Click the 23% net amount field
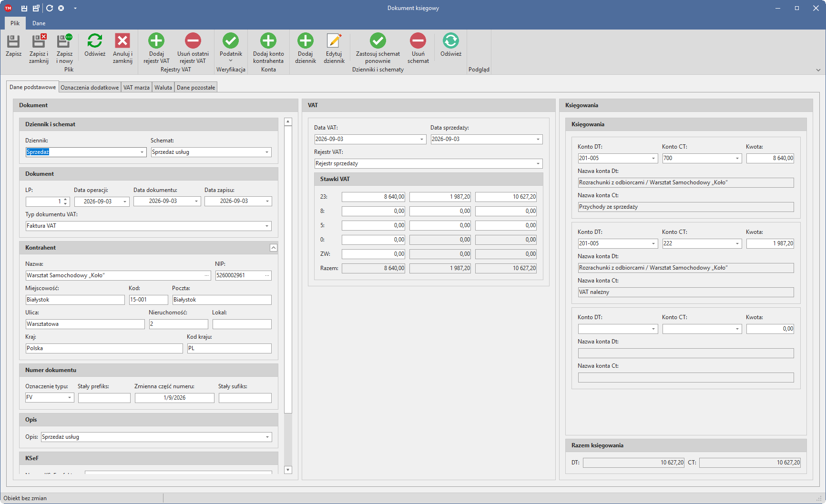Image resolution: width=826 pixels, height=504 pixels. [x=374, y=197]
